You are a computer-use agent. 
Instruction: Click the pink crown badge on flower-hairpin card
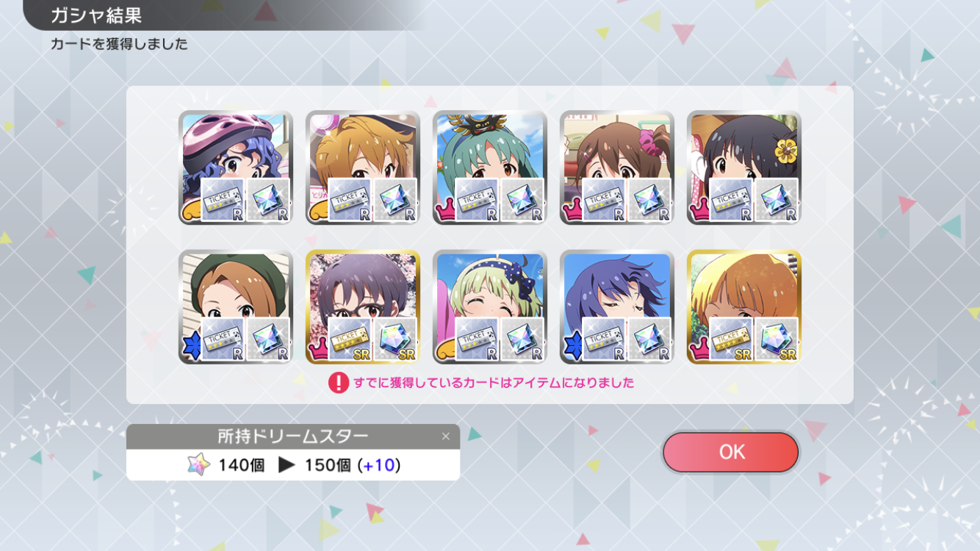699,212
